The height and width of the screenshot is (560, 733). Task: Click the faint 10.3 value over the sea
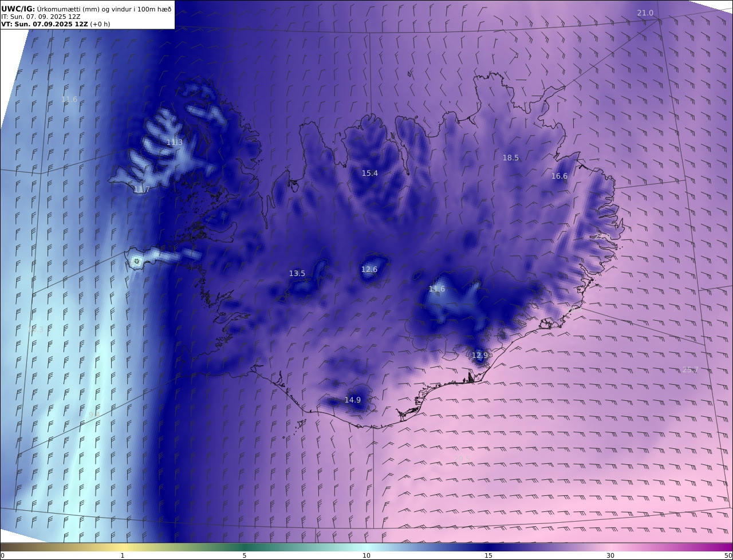pyautogui.click(x=36, y=330)
